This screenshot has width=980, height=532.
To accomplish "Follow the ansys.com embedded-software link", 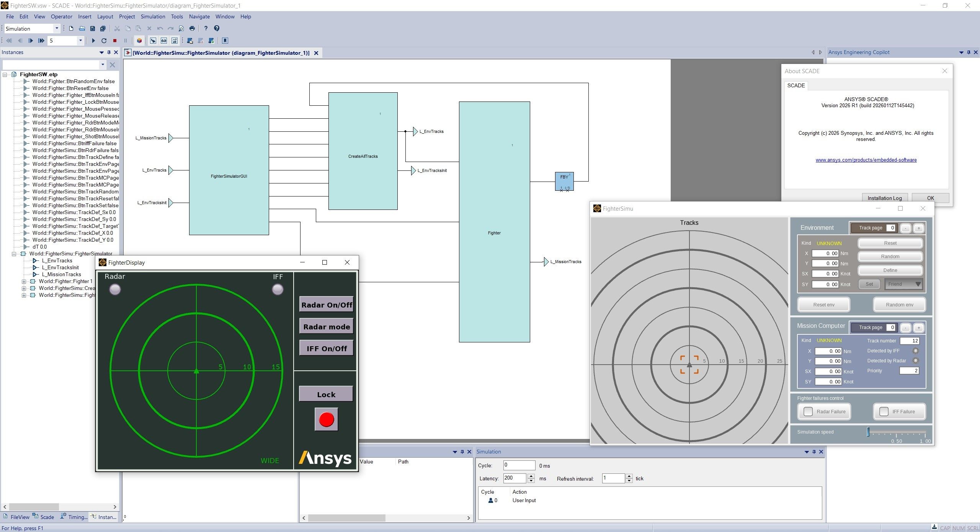I will click(x=866, y=160).
